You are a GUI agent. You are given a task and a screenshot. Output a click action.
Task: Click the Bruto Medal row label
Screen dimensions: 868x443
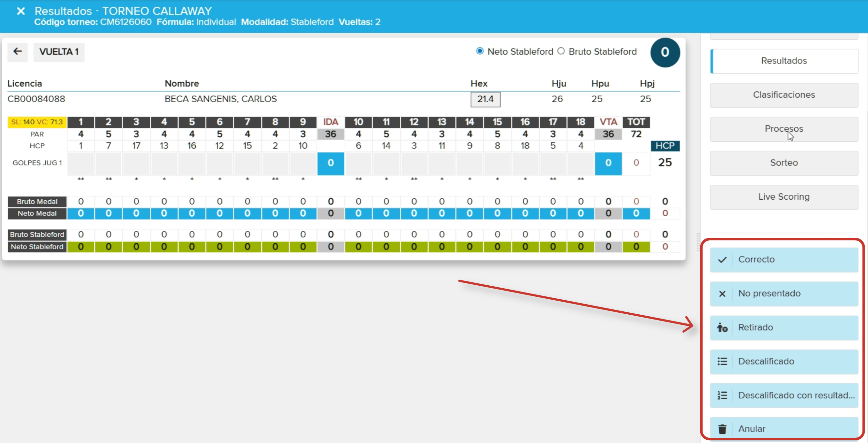pyautogui.click(x=37, y=202)
